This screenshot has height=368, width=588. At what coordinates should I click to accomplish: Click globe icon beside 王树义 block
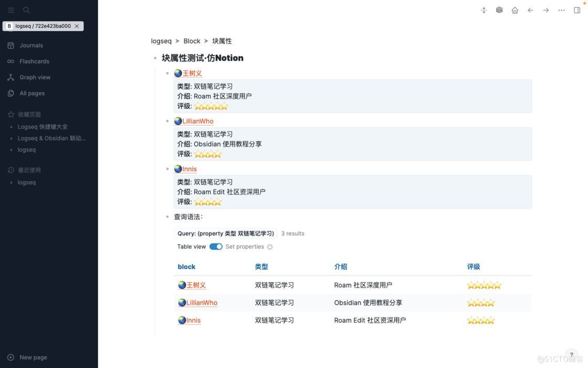tap(178, 73)
